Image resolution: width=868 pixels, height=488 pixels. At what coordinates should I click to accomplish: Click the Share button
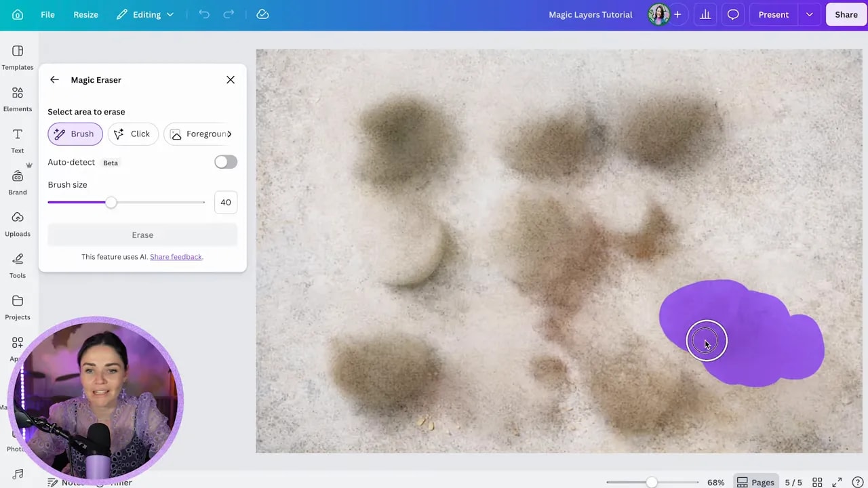[x=846, y=14]
